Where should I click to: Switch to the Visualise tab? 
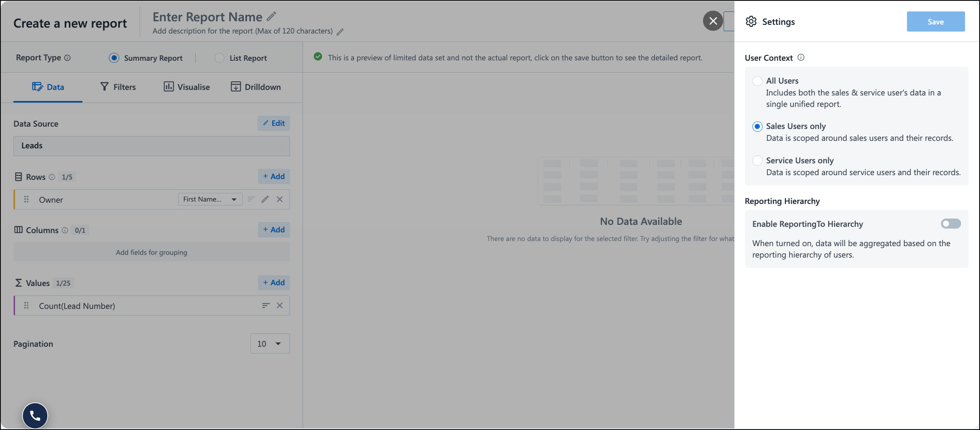pos(187,87)
